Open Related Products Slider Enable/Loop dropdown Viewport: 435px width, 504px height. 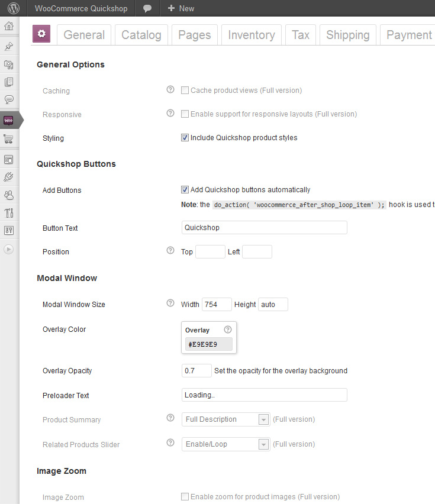[x=225, y=444]
